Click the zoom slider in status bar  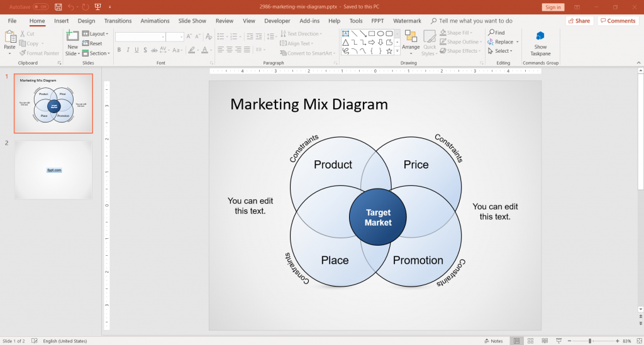pyautogui.click(x=590, y=341)
